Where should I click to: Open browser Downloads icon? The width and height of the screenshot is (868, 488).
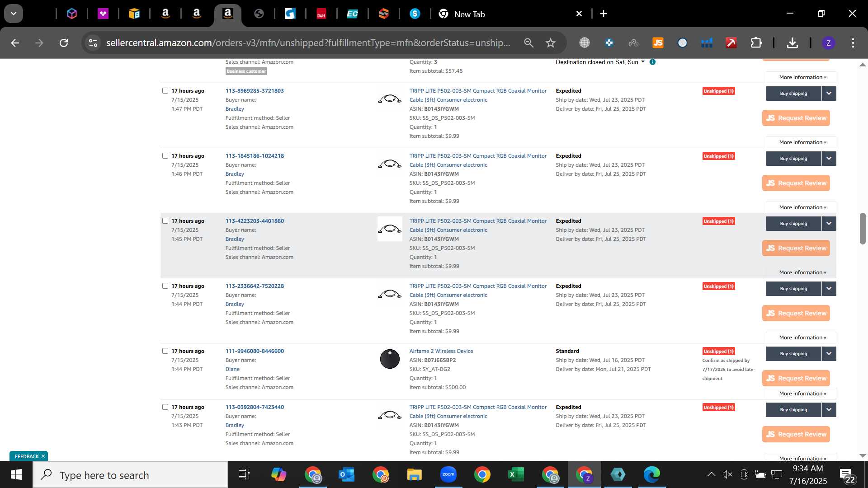pyautogui.click(x=792, y=43)
